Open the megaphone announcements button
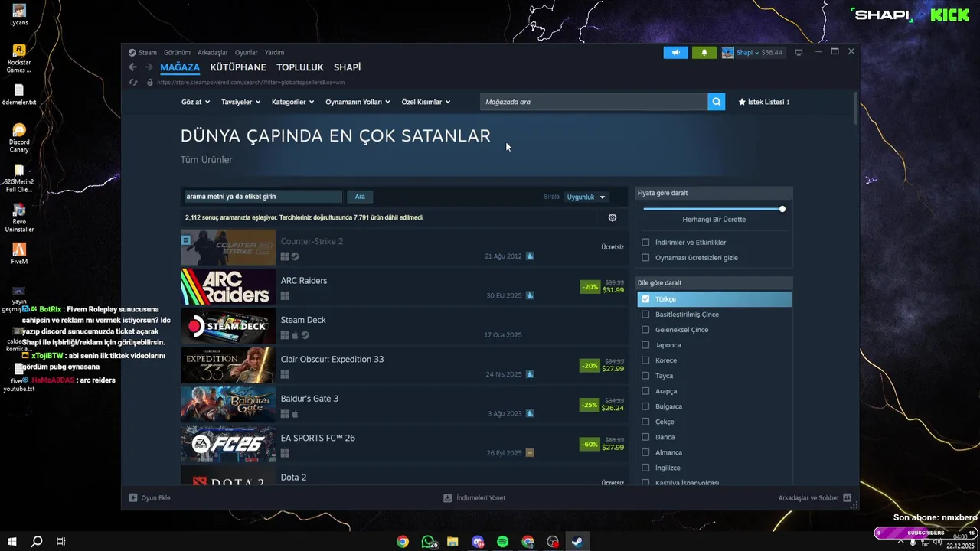Image resolution: width=980 pixels, height=551 pixels. click(x=675, y=53)
